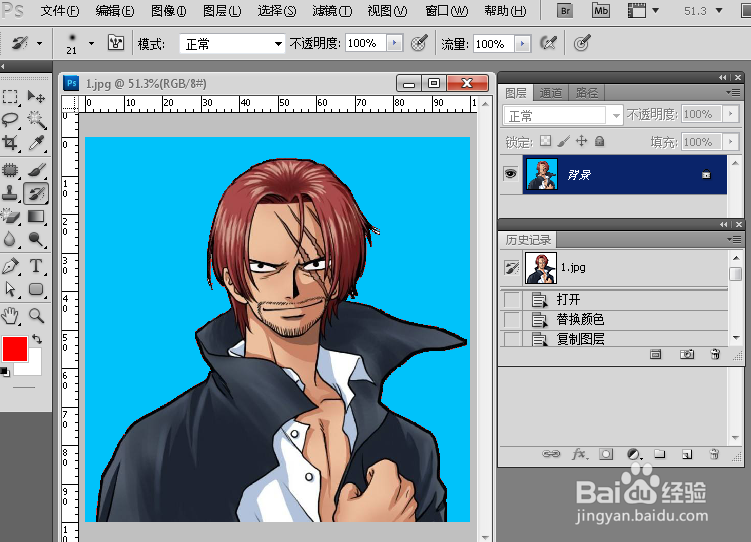Click the red foreground color swatch
The height and width of the screenshot is (542, 751).
pos(15,349)
